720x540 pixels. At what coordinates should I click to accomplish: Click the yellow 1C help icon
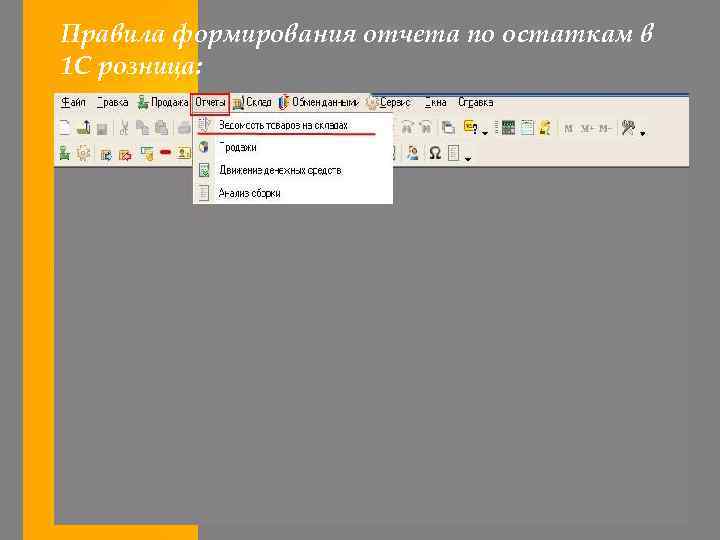tap(471, 127)
